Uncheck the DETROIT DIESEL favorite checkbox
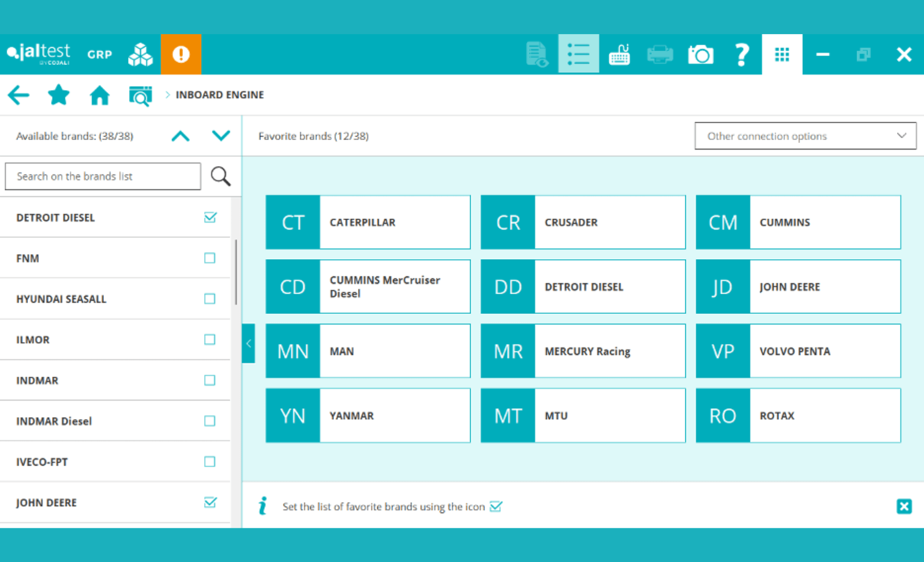The height and width of the screenshot is (562, 924). click(x=209, y=218)
